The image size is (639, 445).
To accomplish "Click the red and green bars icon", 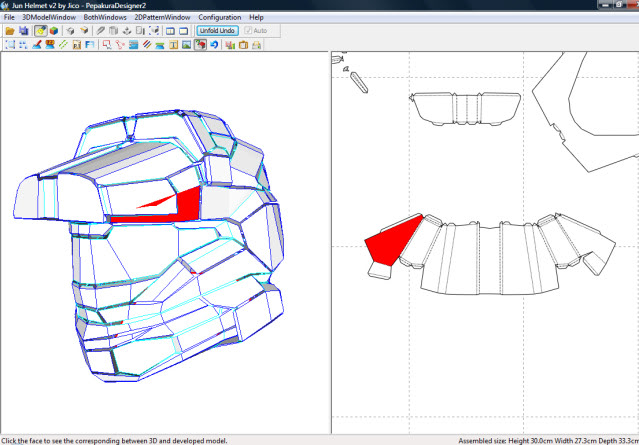I will (x=230, y=44).
